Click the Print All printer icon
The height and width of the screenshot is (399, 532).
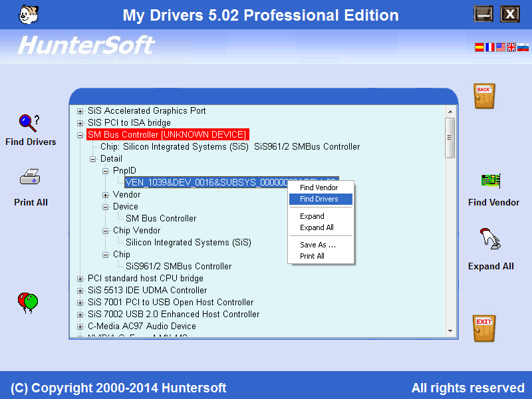click(x=31, y=178)
